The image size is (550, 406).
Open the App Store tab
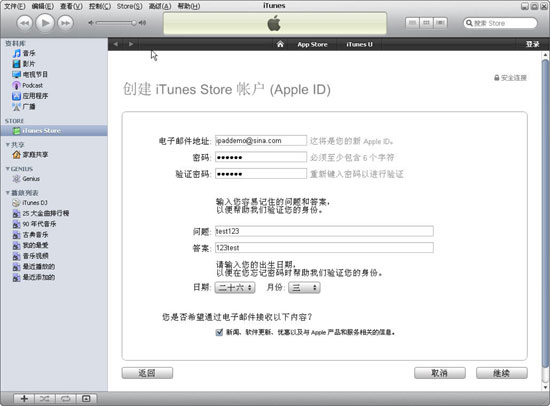coord(312,44)
